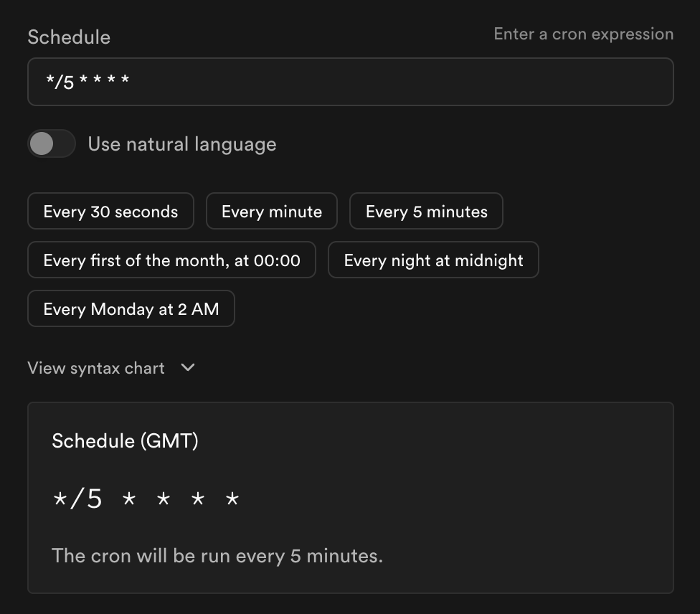Click the "Schedule" field label
Image resolution: width=700 pixels, height=614 pixels.
click(69, 37)
